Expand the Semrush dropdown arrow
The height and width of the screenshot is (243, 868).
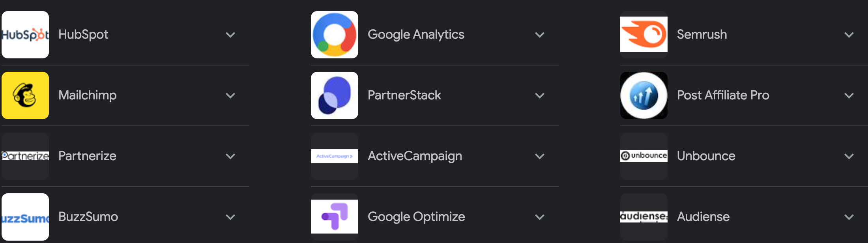pos(849,35)
